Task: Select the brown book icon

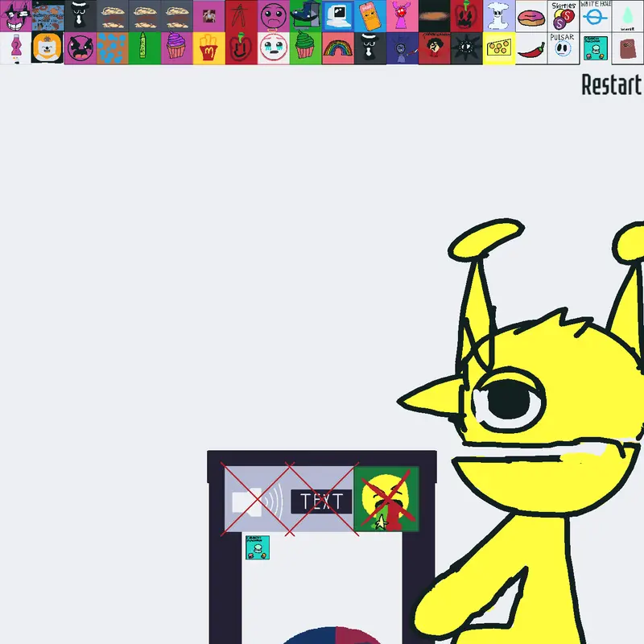Action: tap(628, 48)
